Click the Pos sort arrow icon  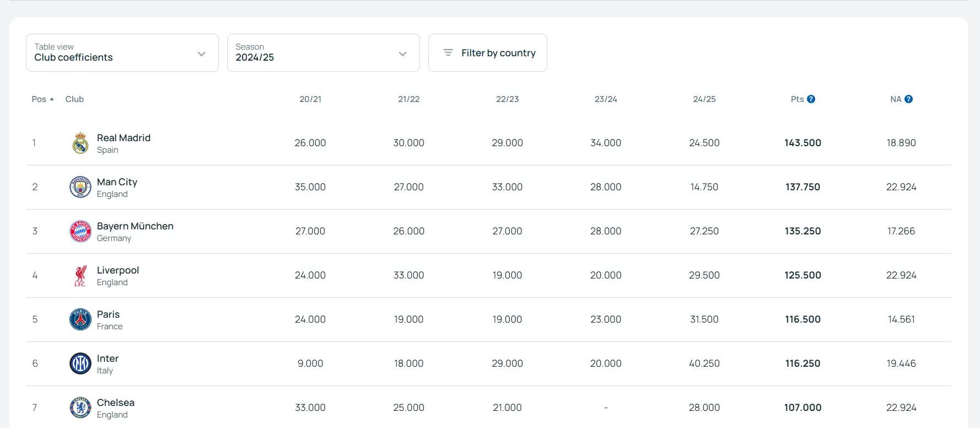click(52, 99)
